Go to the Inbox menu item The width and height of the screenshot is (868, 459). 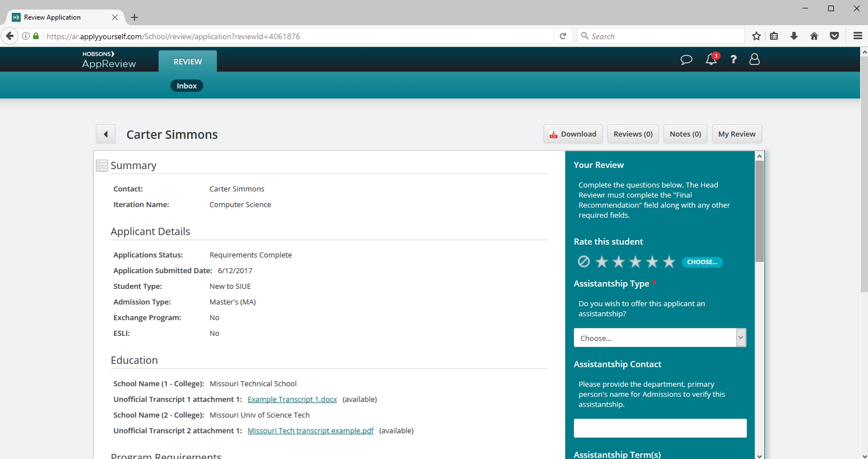point(187,86)
